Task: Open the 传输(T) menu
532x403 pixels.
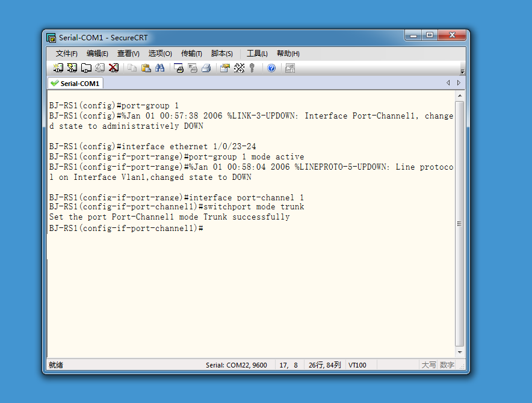Action: point(191,54)
